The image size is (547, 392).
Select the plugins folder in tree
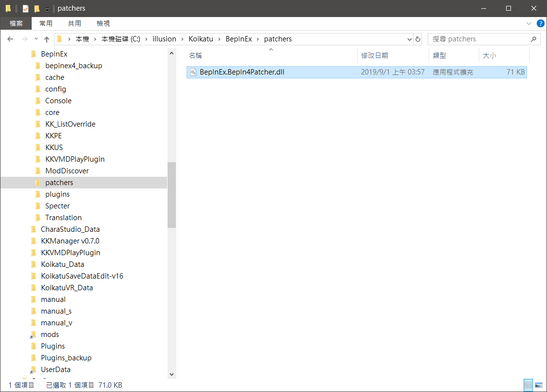(x=57, y=194)
